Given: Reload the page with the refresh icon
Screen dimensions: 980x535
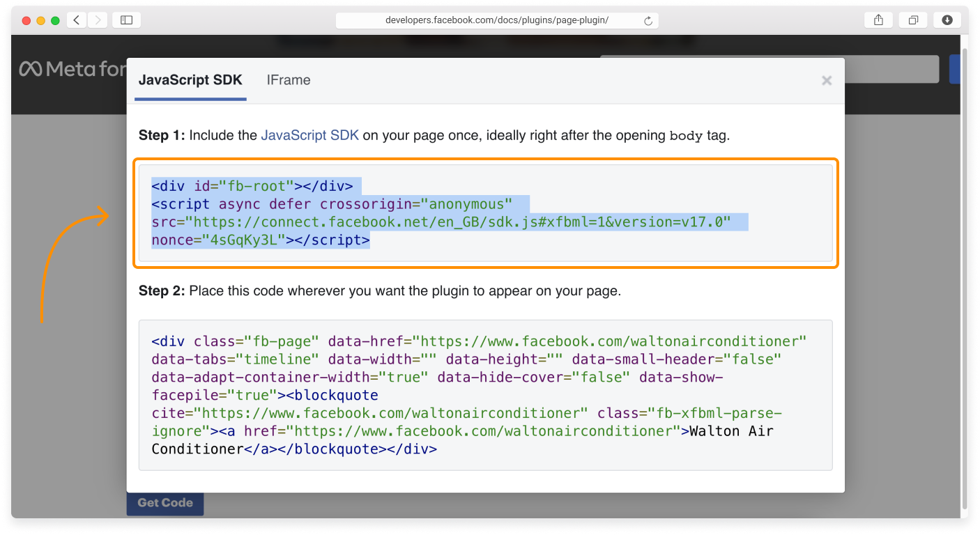Looking at the screenshot, I should click(648, 21).
